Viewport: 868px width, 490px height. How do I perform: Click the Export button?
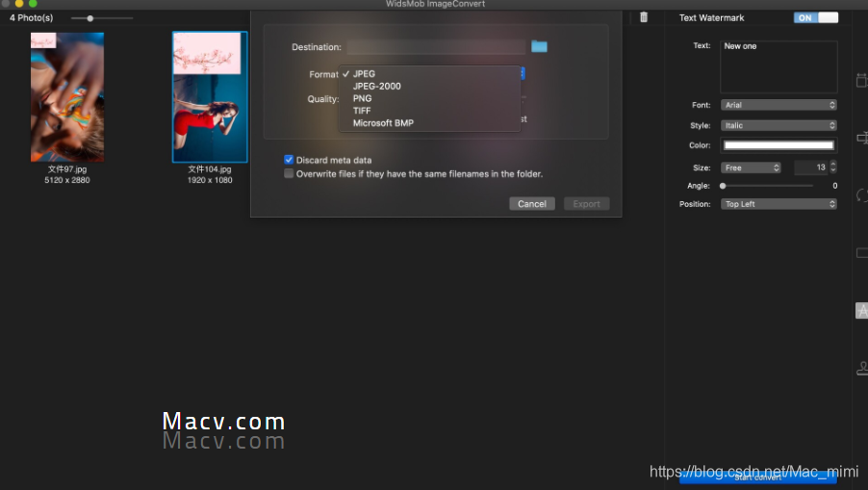pyautogui.click(x=586, y=204)
